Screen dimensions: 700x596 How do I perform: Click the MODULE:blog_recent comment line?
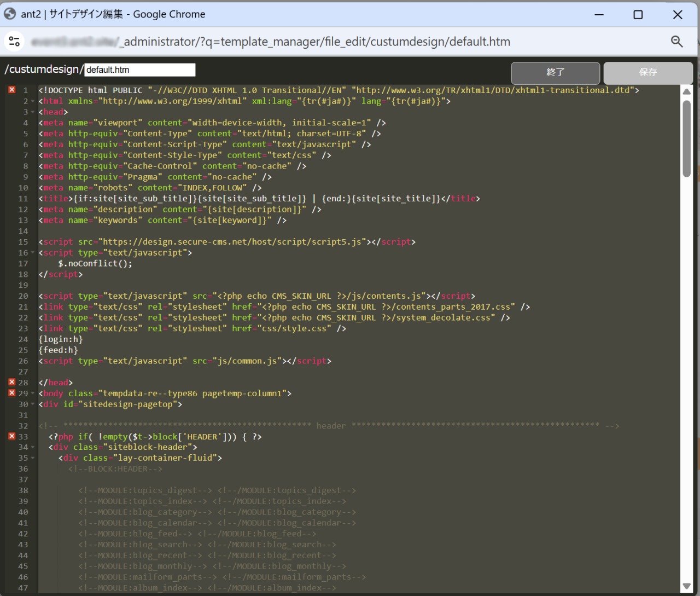(x=207, y=556)
